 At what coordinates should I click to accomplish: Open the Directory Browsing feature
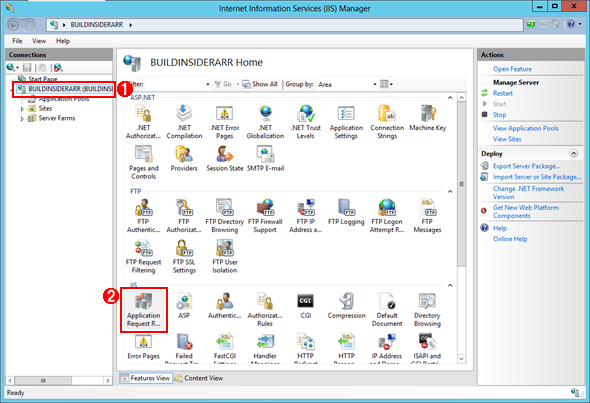pyautogui.click(x=427, y=310)
